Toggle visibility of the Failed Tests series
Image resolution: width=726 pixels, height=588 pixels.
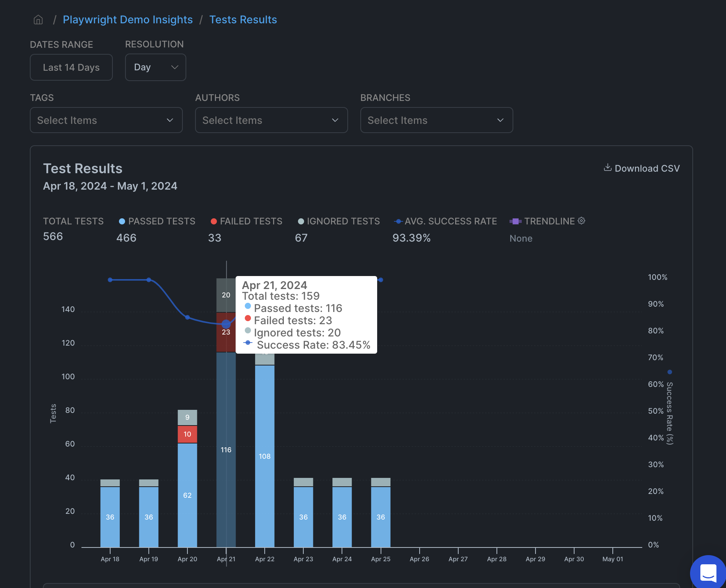(x=252, y=221)
